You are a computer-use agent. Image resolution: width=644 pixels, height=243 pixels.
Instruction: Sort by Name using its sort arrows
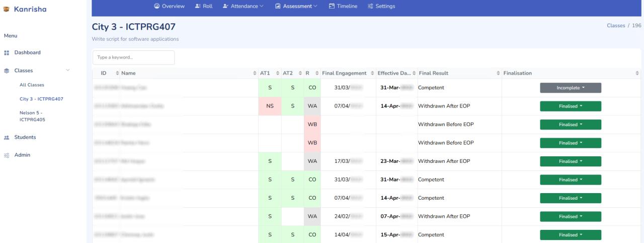255,74
